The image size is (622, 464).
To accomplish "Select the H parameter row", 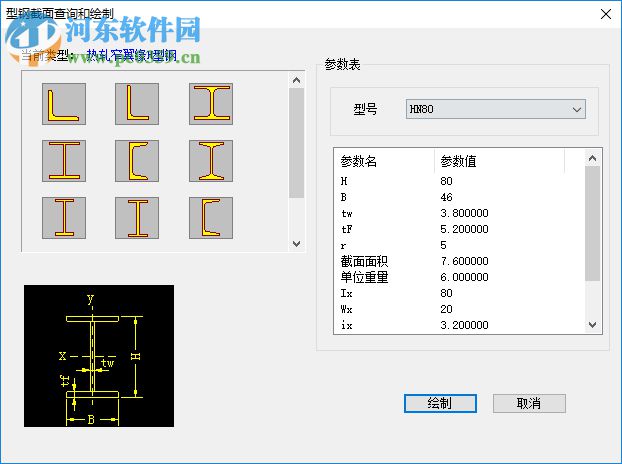I will (x=459, y=181).
